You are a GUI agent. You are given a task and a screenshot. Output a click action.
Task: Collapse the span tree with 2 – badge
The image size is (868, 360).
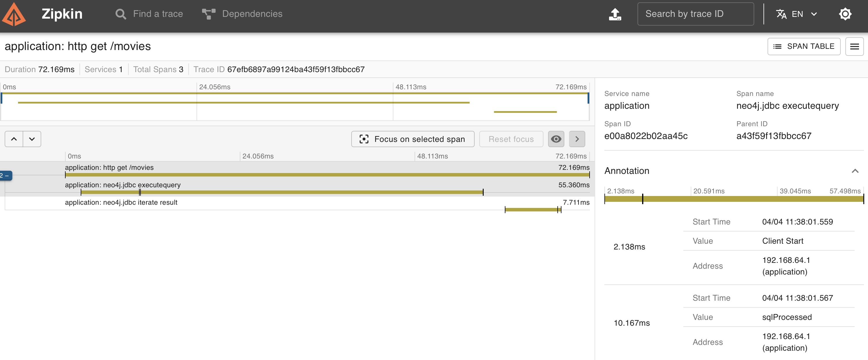tap(6, 175)
